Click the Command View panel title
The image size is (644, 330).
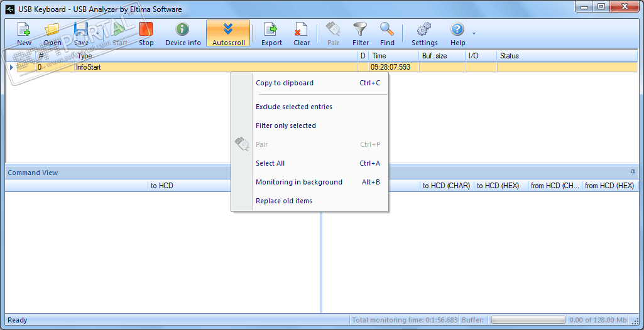click(x=33, y=173)
